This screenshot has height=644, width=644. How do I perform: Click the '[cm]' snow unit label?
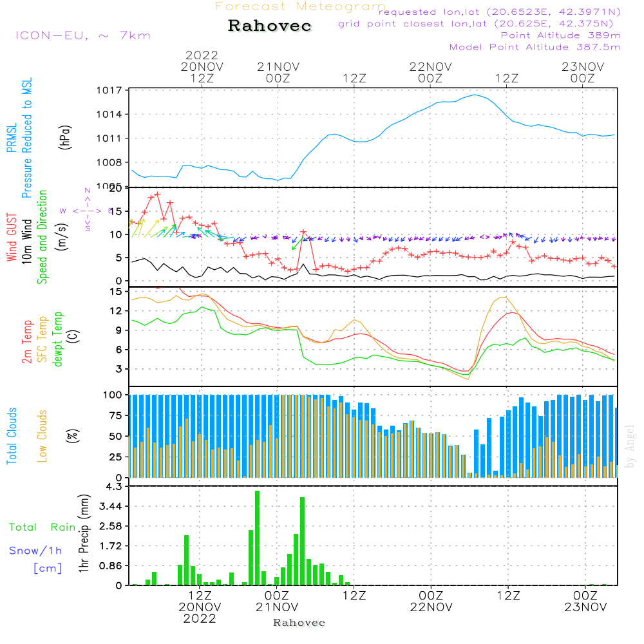(48, 569)
